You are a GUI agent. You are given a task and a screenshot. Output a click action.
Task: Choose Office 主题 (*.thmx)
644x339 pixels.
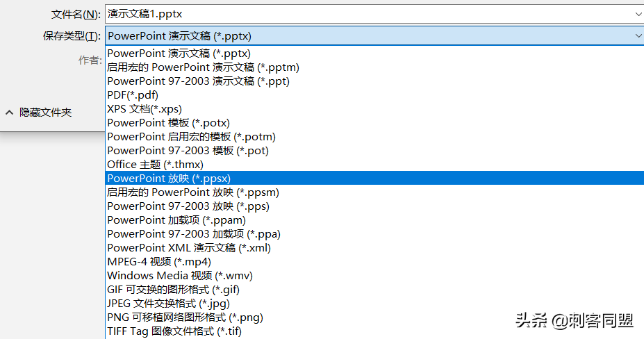point(374,165)
